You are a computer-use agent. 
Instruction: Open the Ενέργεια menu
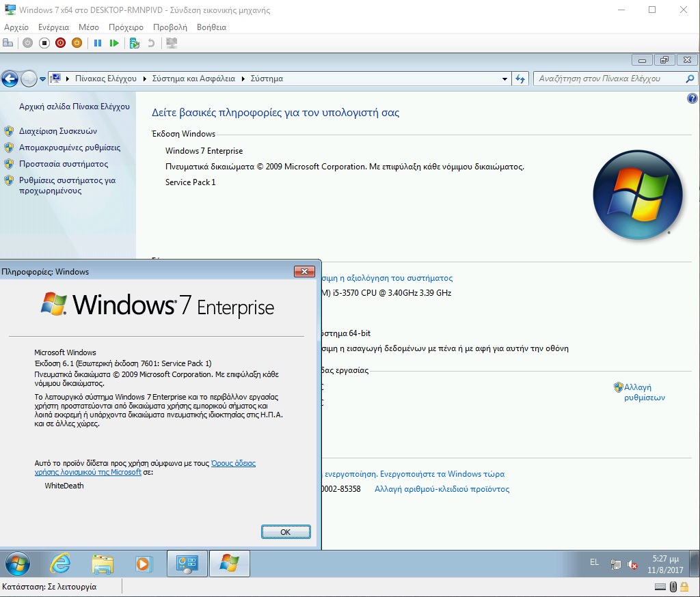point(53,27)
